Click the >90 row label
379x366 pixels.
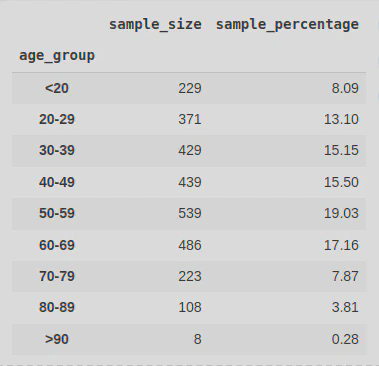(57, 339)
